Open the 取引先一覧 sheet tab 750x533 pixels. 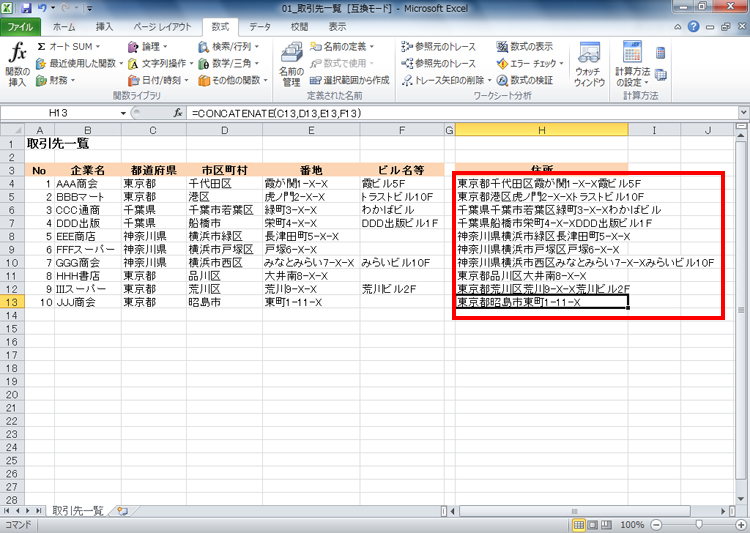pos(77,511)
